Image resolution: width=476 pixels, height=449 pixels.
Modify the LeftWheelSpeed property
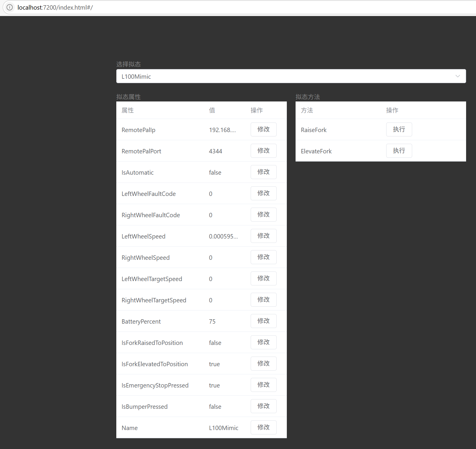[263, 236]
